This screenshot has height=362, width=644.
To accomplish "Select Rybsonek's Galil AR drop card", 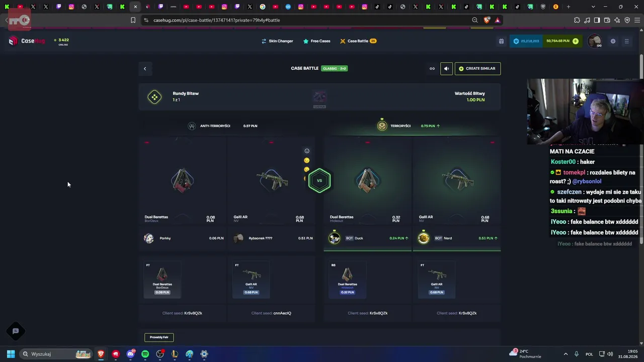I will pos(251,279).
